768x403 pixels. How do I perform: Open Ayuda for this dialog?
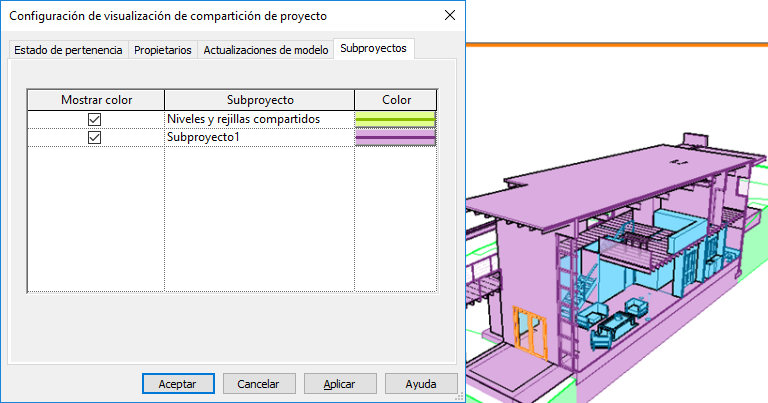[421, 384]
